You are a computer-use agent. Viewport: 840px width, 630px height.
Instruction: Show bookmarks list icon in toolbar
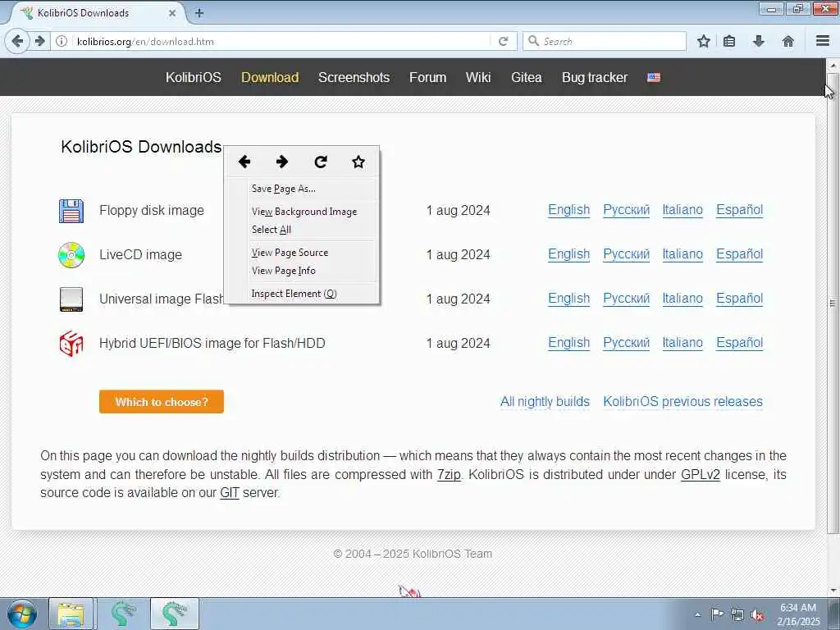pos(729,41)
